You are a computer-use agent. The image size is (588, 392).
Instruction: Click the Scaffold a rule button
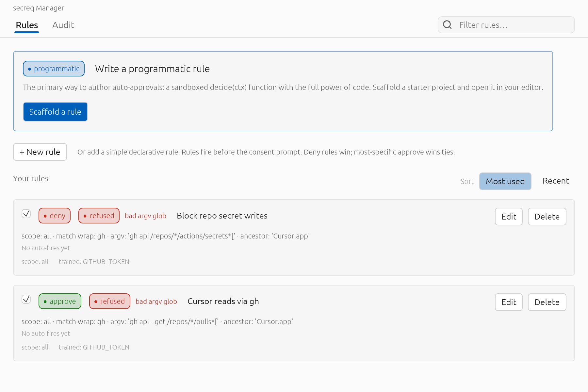pyautogui.click(x=55, y=112)
